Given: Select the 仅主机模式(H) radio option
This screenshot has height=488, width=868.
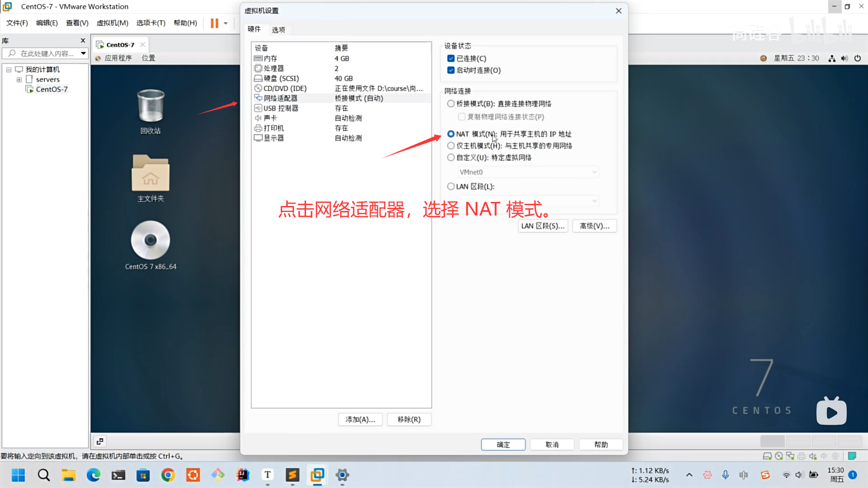Looking at the screenshot, I should pos(451,145).
